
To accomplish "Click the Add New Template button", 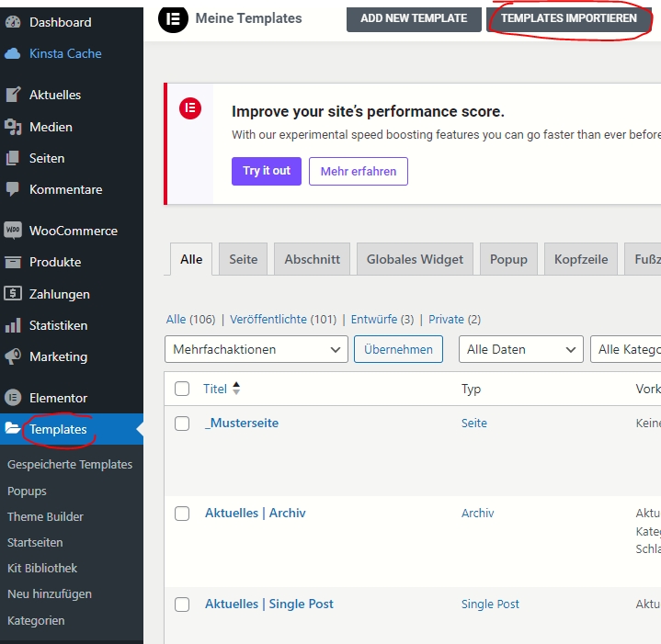I will tap(414, 18).
